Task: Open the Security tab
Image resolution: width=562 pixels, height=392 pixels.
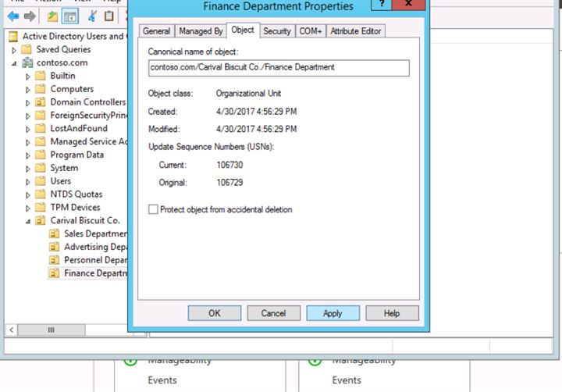Action: click(x=277, y=31)
